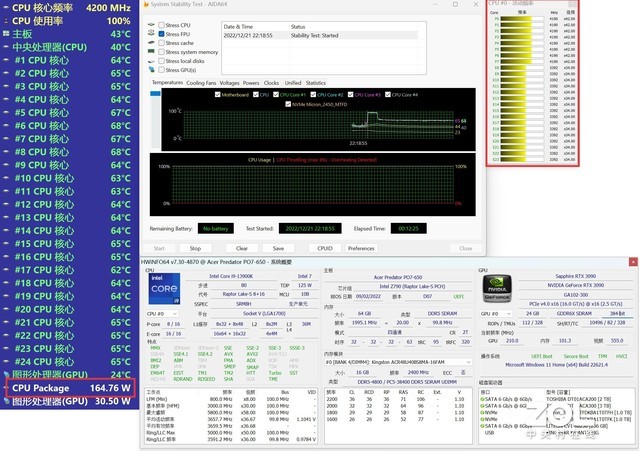
Task: Click the Clear button in AIDA64
Action: click(242, 248)
